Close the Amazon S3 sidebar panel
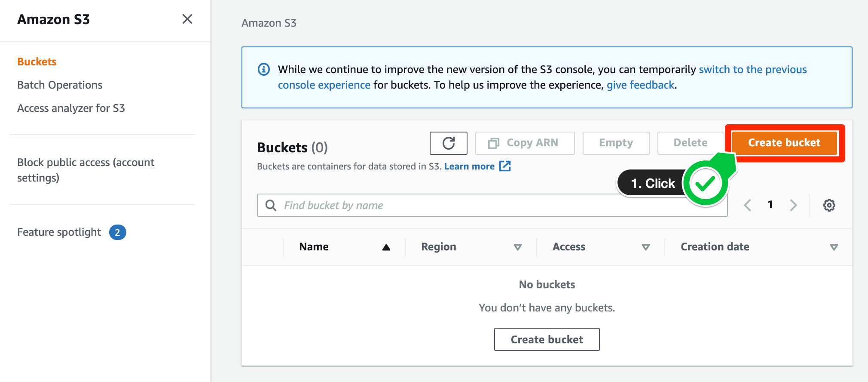The width and height of the screenshot is (868, 382). tap(187, 19)
